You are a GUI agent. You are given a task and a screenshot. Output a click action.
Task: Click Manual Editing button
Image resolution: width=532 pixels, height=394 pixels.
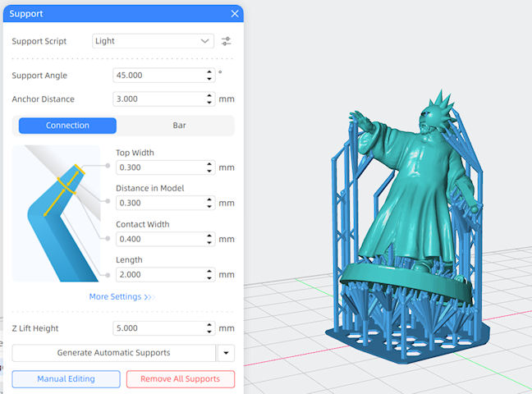66,379
